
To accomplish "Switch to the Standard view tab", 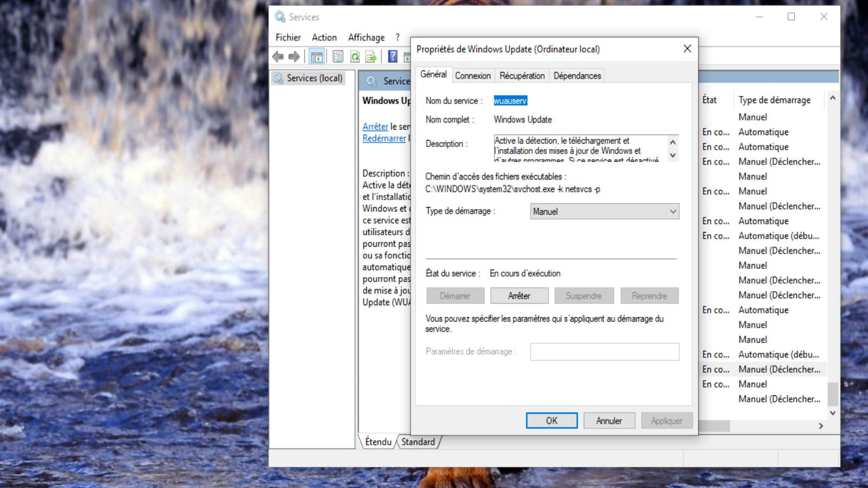I will pyautogui.click(x=418, y=442).
